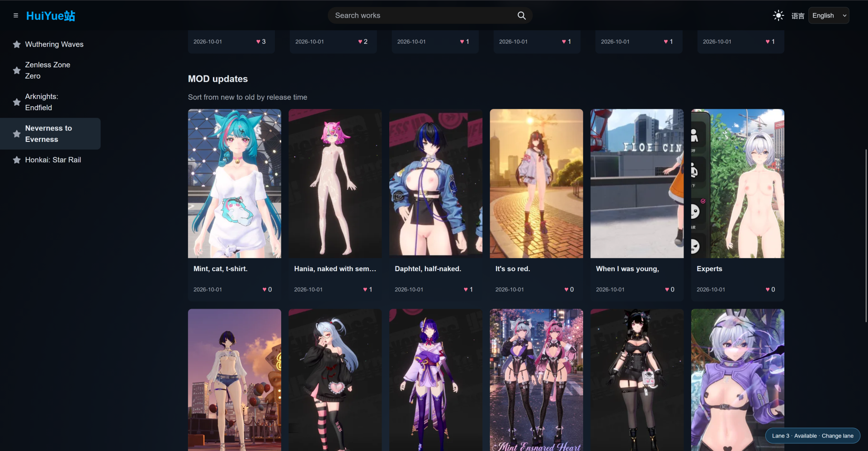Toggle the sun light/dark theme

point(778,15)
